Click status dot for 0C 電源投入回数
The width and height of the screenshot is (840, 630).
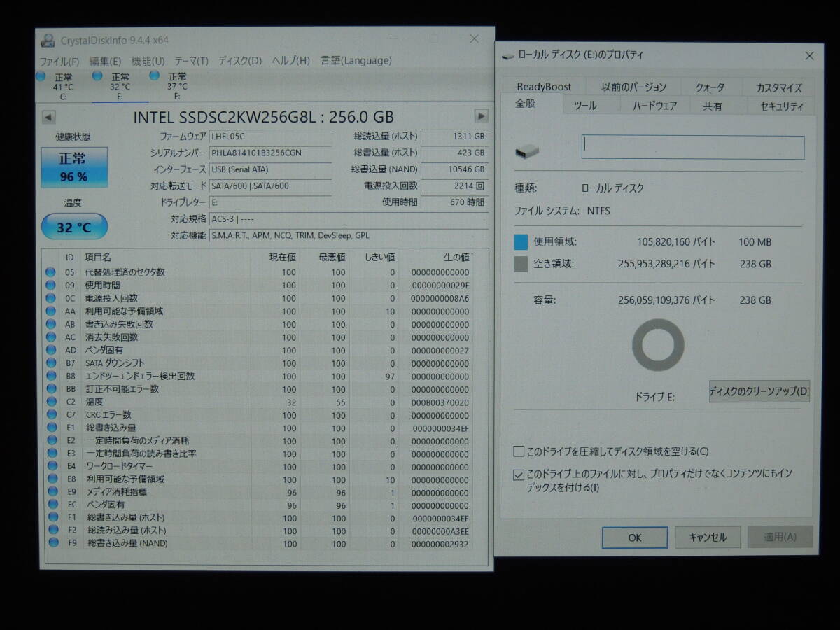[50, 298]
